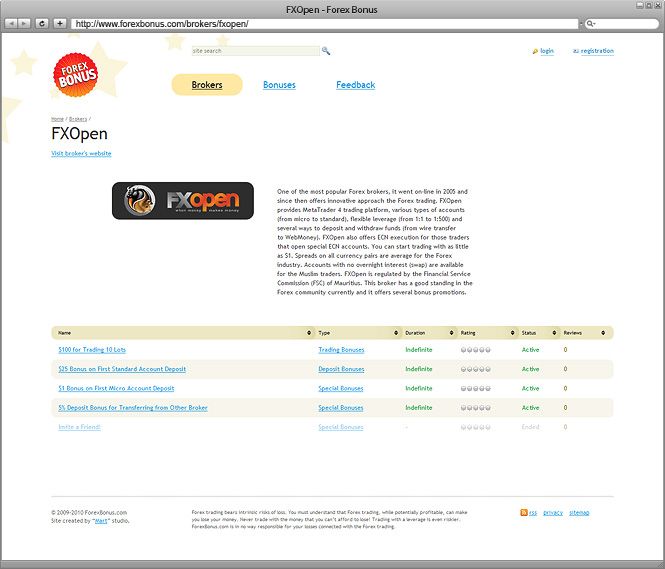
Task: Click the sitemap footer link
Action: point(579,513)
